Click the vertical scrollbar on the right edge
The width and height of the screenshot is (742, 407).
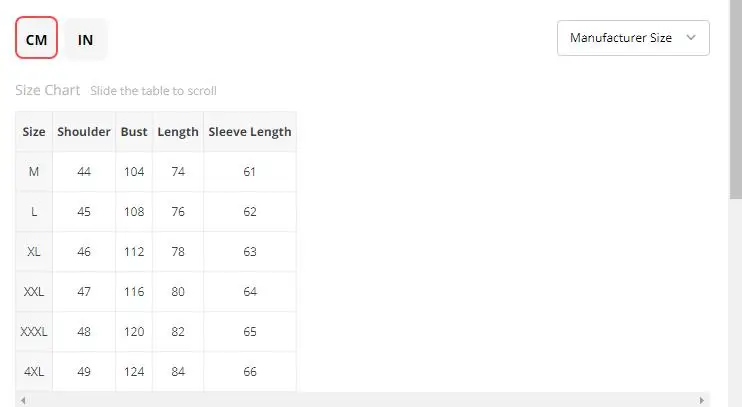tap(735, 100)
